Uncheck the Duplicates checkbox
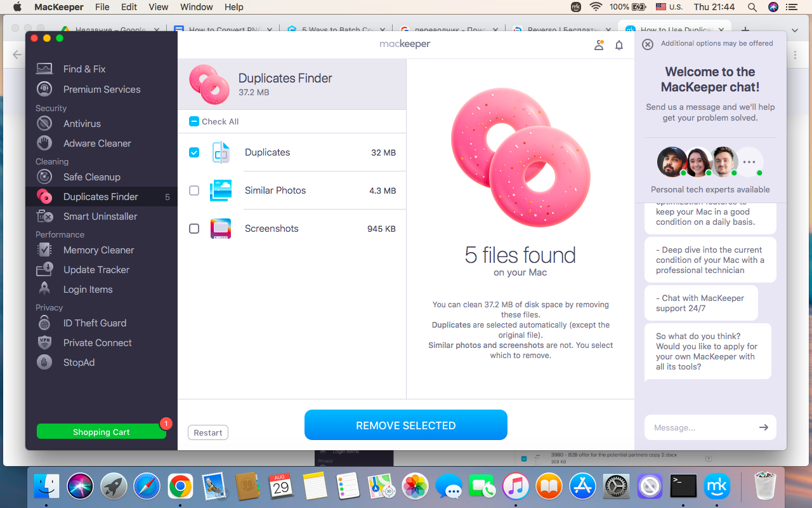The height and width of the screenshot is (508, 812). coord(193,152)
